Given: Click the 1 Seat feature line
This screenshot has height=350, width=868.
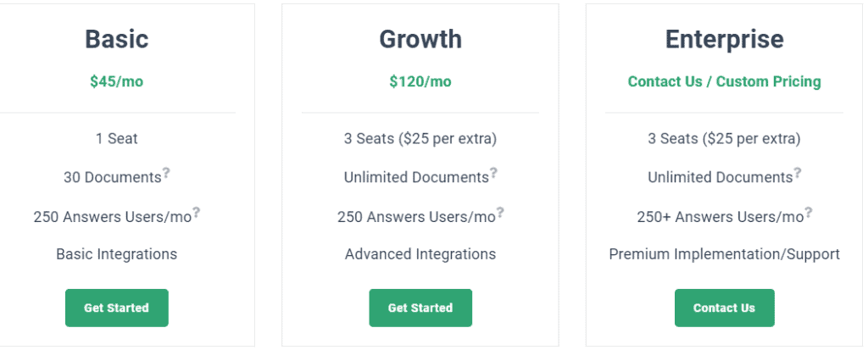Looking at the screenshot, I should click(x=117, y=138).
